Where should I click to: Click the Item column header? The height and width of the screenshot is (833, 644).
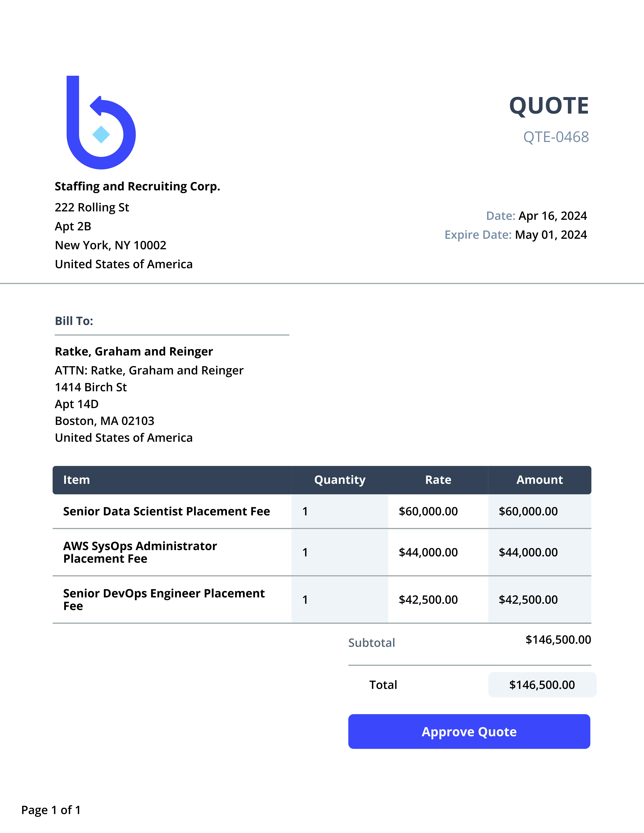pyautogui.click(x=77, y=480)
